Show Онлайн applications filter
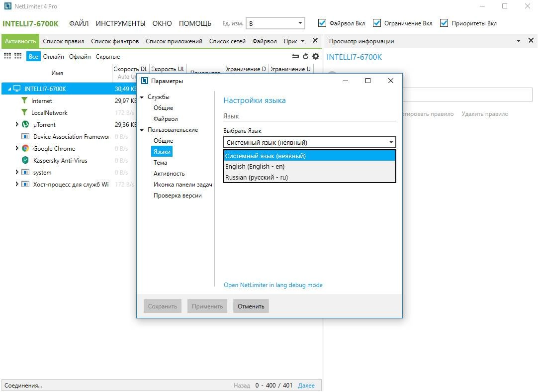The width and height of the screenshot is (538, 392). pyautogui.click(x=54, y=57)
